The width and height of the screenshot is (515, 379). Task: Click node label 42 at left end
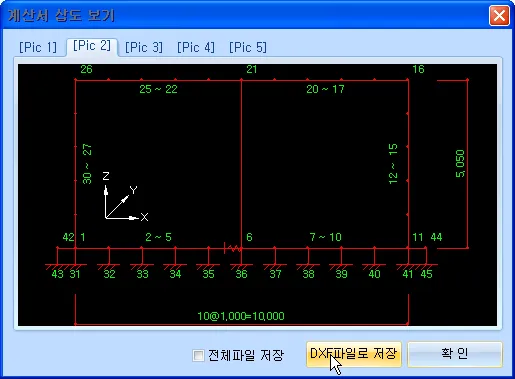coord(69,237)
